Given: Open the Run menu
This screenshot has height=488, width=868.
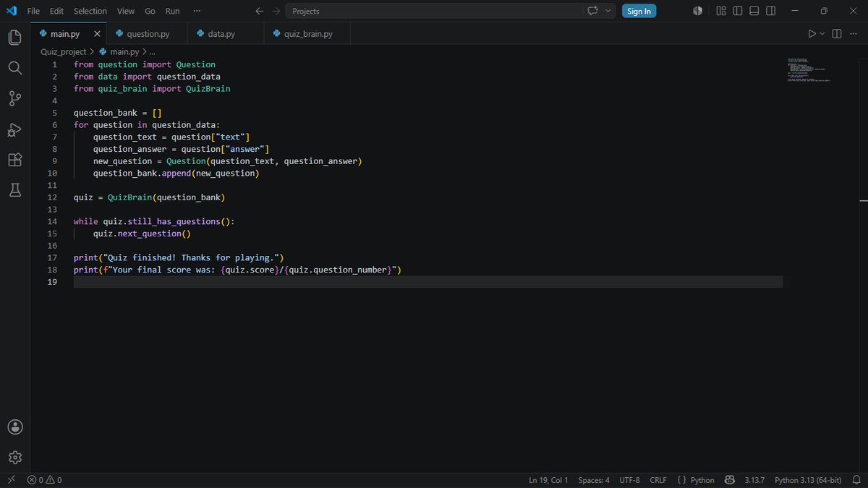Looking at the screenshot, I should point(173,11).
